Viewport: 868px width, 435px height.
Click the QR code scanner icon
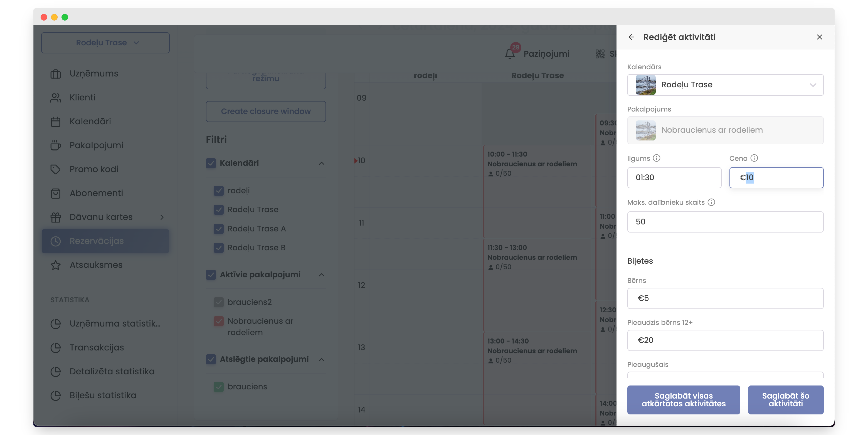600,54
